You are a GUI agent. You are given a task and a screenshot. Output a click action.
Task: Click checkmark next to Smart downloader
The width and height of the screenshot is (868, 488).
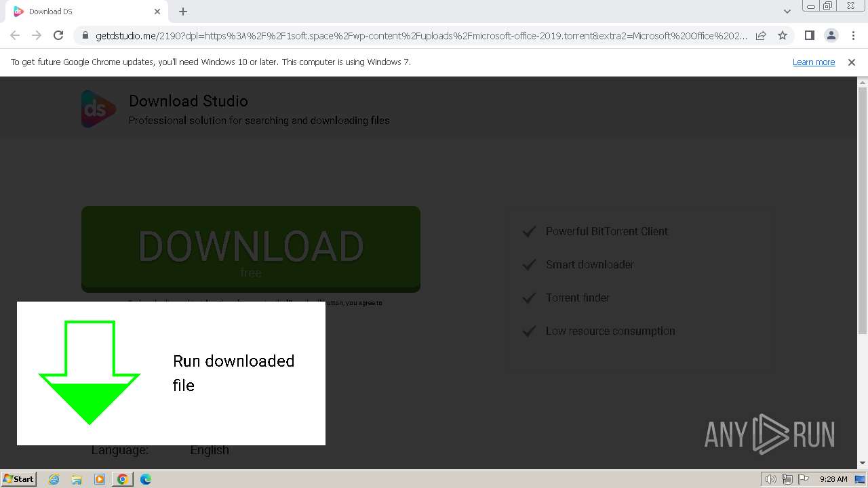click(x=529, y=265)
